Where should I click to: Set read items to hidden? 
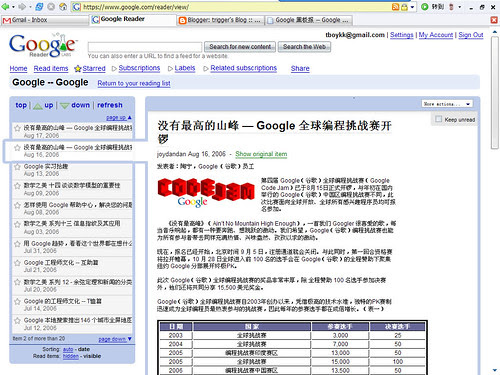click(71, 356)
